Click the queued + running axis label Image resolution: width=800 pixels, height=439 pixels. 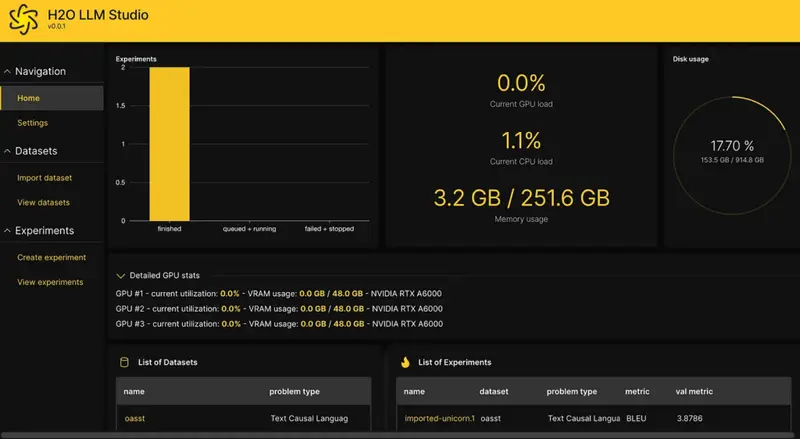249,229
